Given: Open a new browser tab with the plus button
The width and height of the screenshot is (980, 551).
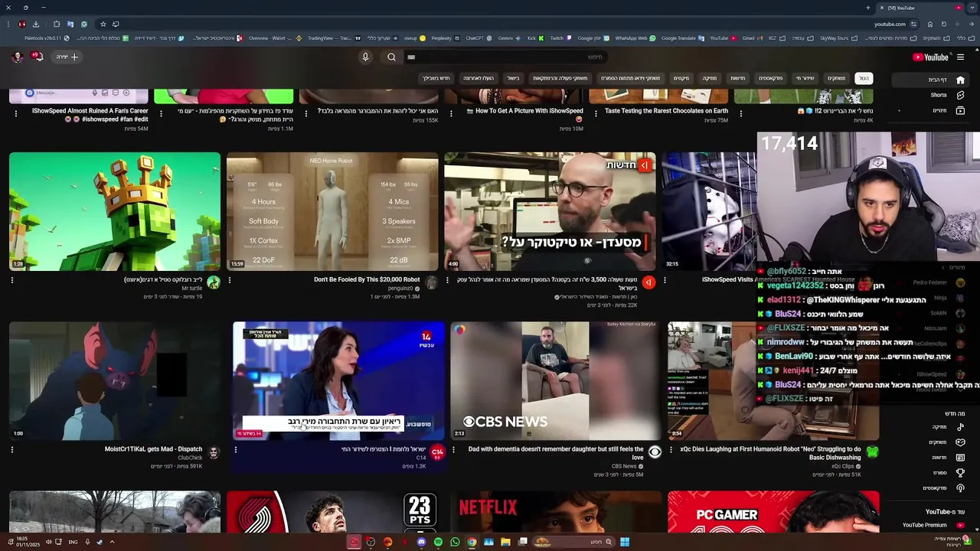Looking at the screenshot, I should 868,8.
